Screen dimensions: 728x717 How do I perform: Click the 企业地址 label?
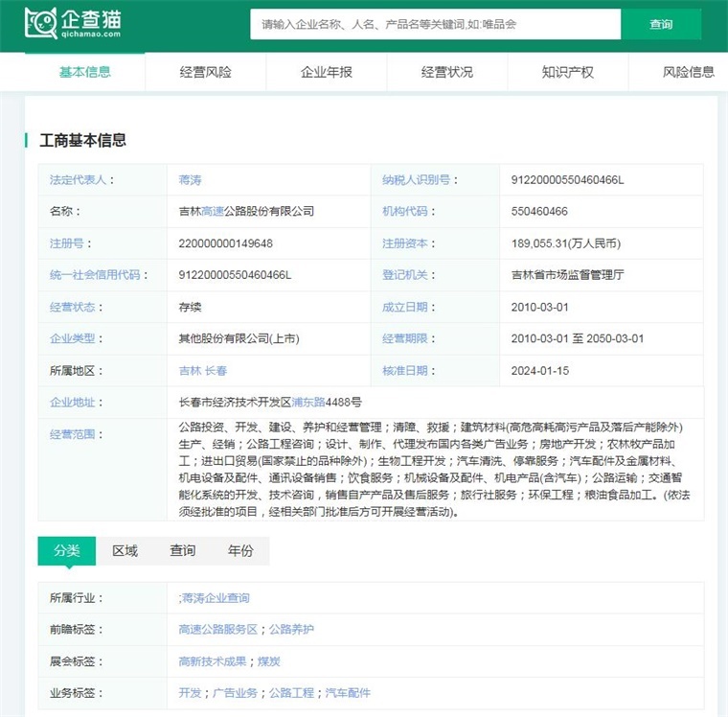coord(73,403)
